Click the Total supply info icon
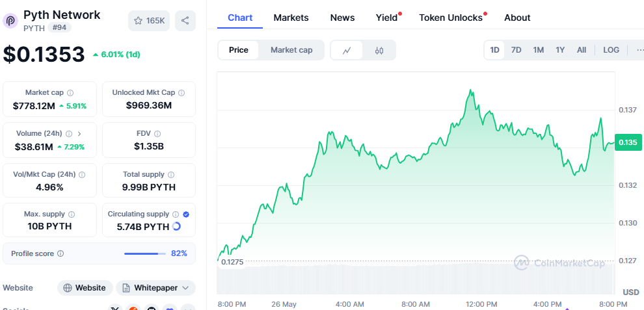 [171, 175]
